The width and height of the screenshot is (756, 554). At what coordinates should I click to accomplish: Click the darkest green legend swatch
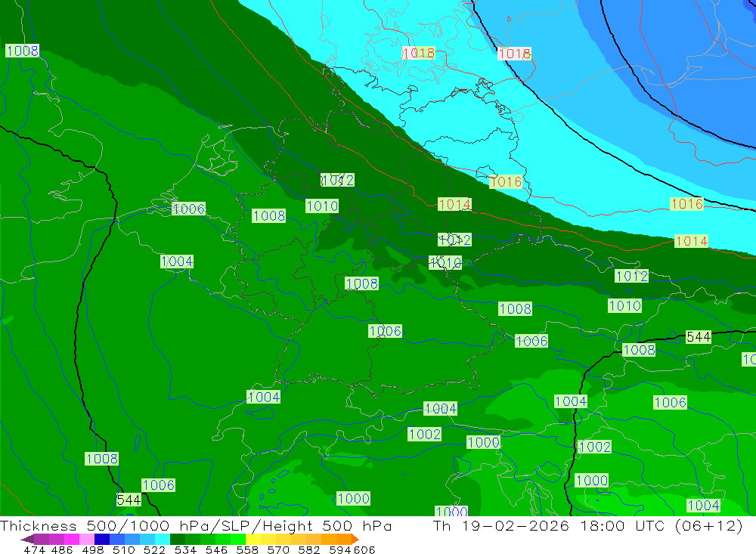pos(178,539)
